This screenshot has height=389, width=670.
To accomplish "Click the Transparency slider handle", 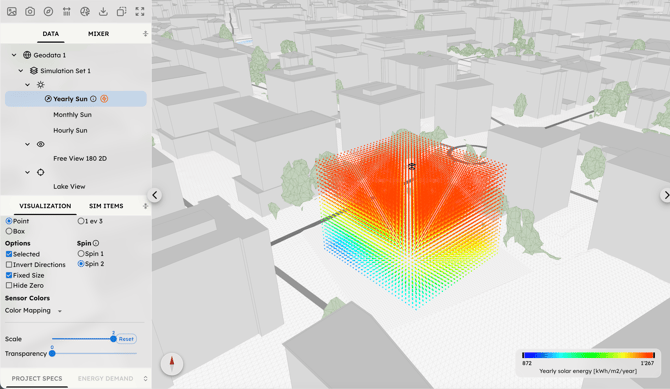I will [52, 354].
